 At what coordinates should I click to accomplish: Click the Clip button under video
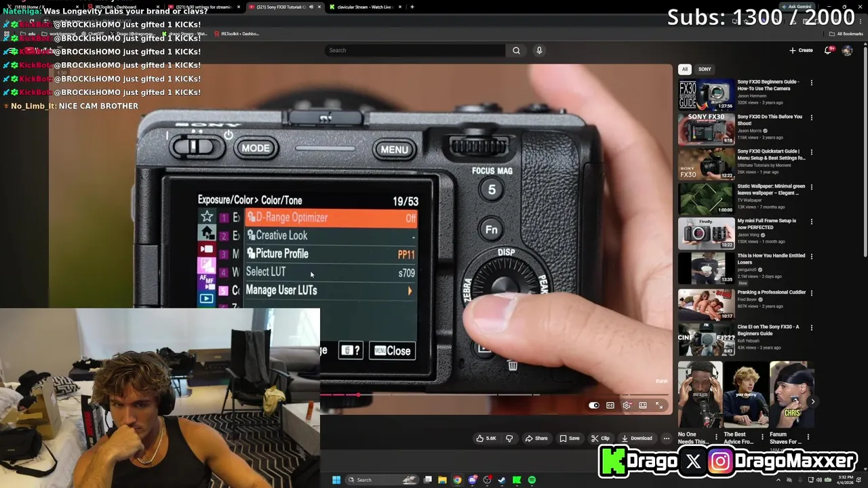pos(600,439)
